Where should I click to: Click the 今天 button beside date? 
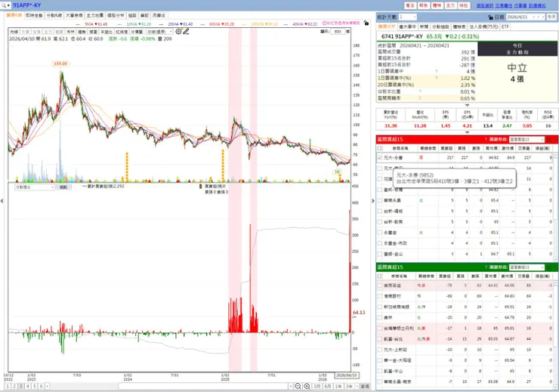click(551, 17)
